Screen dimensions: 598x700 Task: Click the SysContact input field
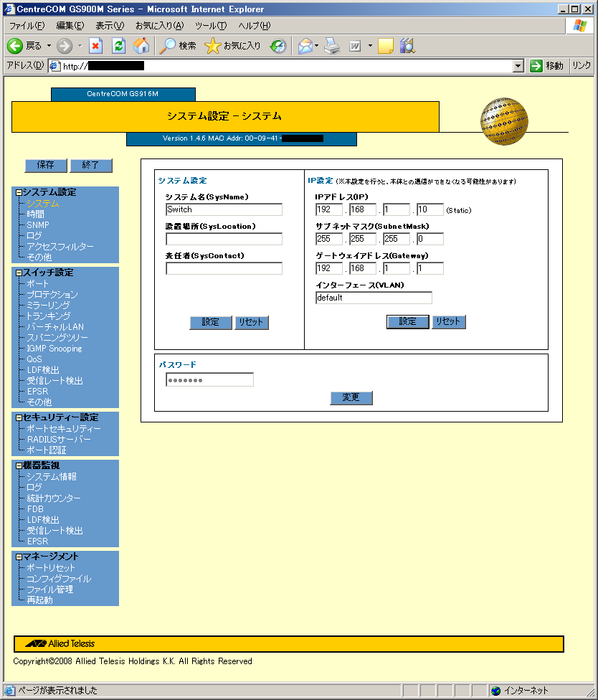[x=224, y=268]
